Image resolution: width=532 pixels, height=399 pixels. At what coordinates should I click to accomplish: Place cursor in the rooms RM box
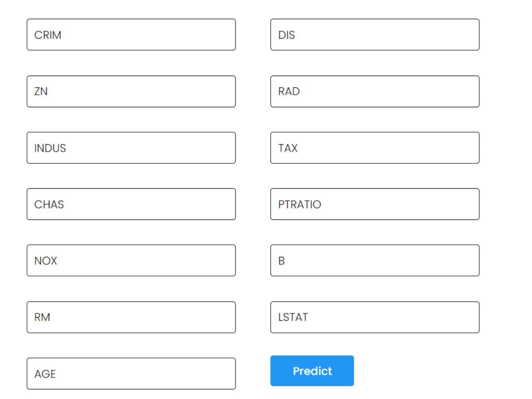pyautogui.click(x=131, y=317)
